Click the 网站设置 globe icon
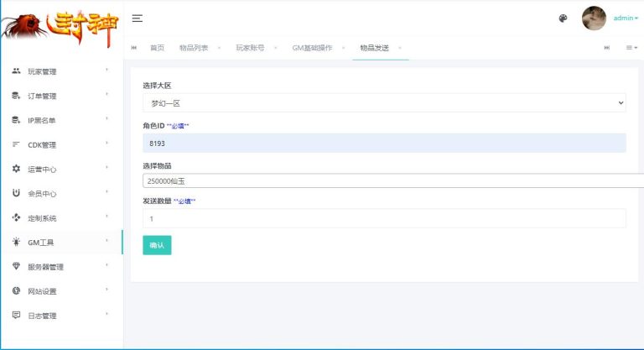Image resolution: width=644 pixels, height=350 pixels. coord(16,290)
